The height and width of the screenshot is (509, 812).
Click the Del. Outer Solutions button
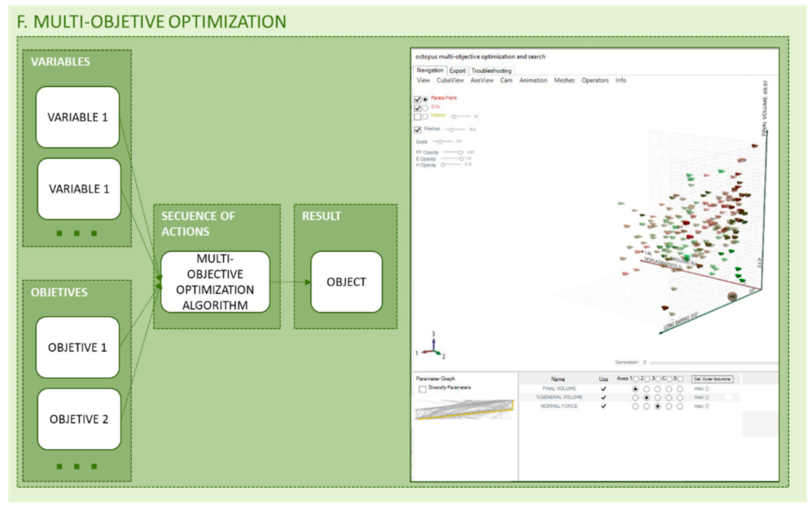point(712,379)
